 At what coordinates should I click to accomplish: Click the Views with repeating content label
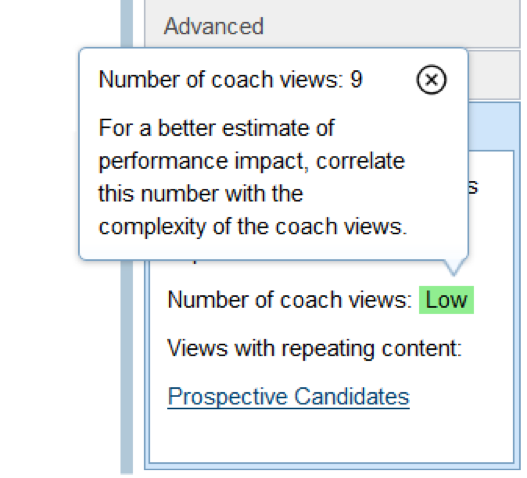315,348
